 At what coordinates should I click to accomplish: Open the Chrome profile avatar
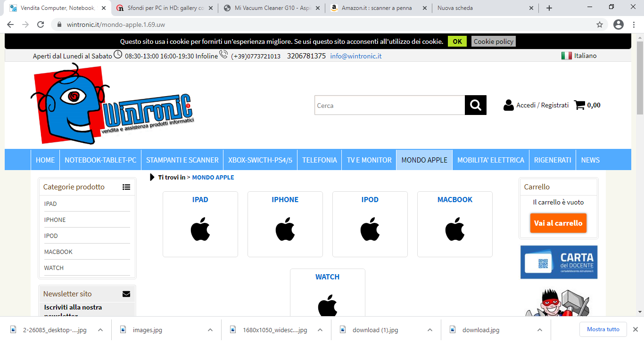[619, 24]
